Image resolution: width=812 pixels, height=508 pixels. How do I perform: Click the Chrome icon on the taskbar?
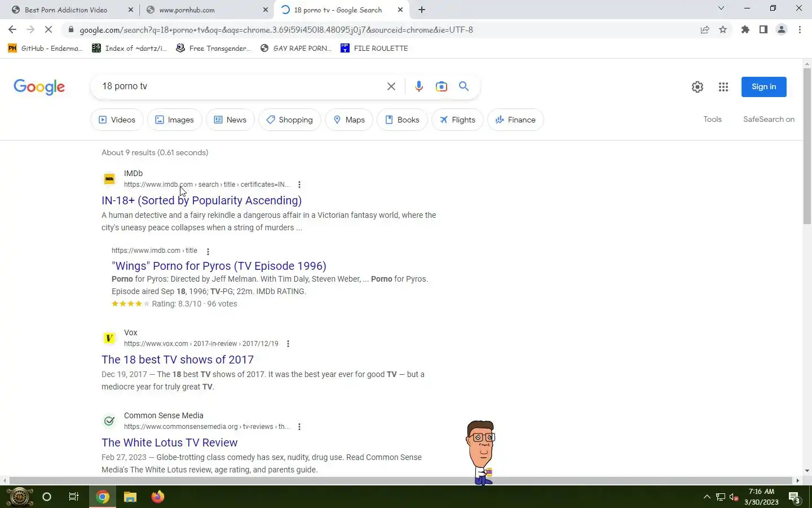pos(102,497)
